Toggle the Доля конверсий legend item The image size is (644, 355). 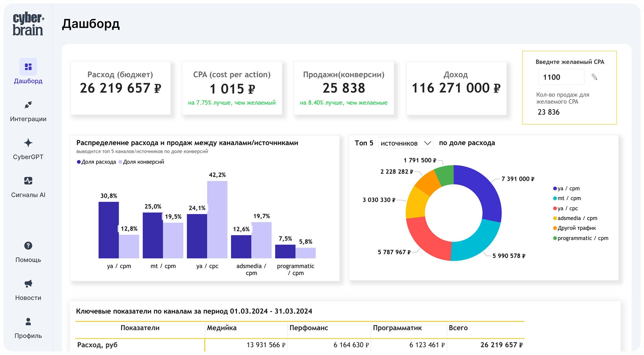tap(141, 162)
